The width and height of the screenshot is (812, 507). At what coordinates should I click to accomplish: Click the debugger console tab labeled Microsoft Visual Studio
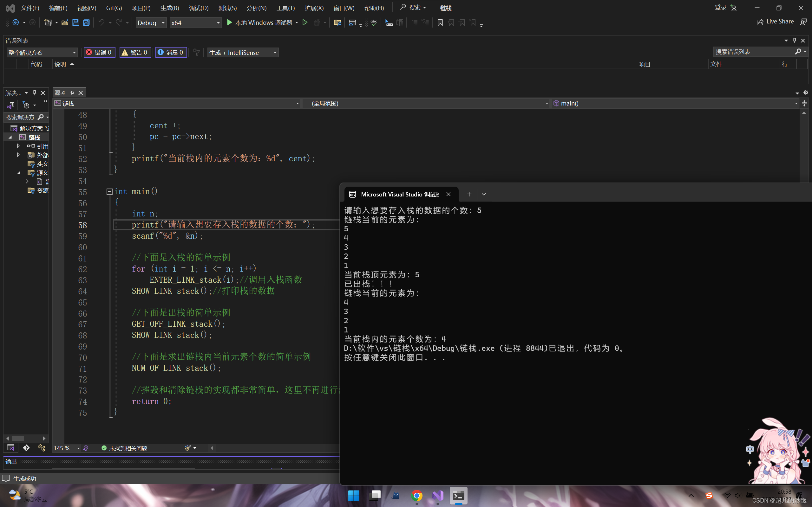[398, 194]
